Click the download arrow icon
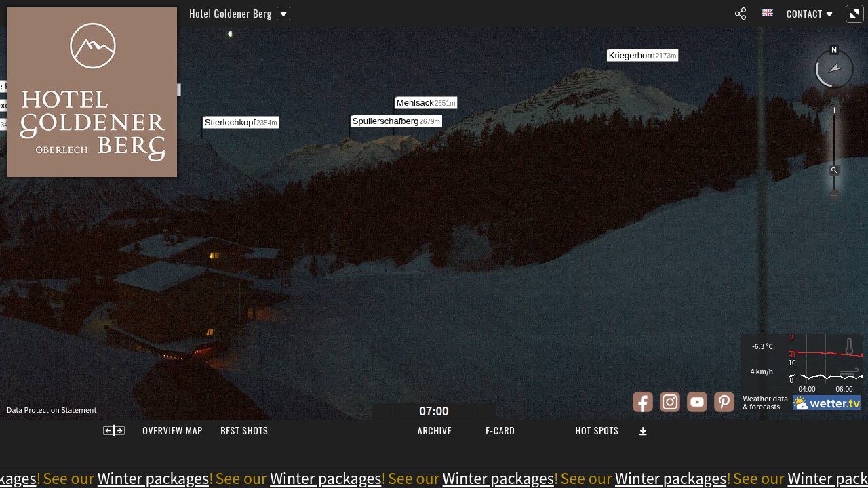Viewport: 868px width, 488px height. coord(643,431)
